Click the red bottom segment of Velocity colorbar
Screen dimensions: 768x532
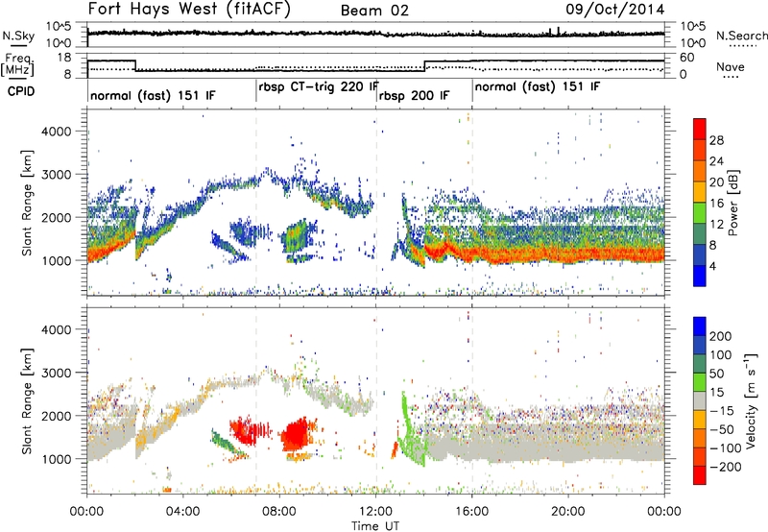(700, 475)
